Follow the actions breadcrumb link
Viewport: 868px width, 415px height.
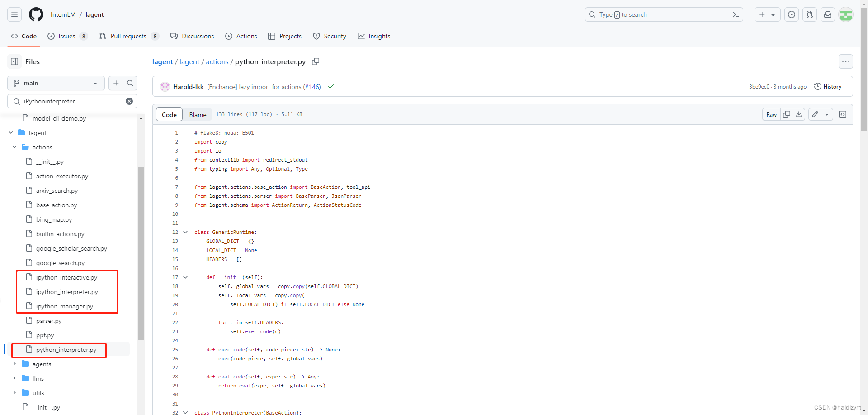pyautogui.click(x=217, y=61)
